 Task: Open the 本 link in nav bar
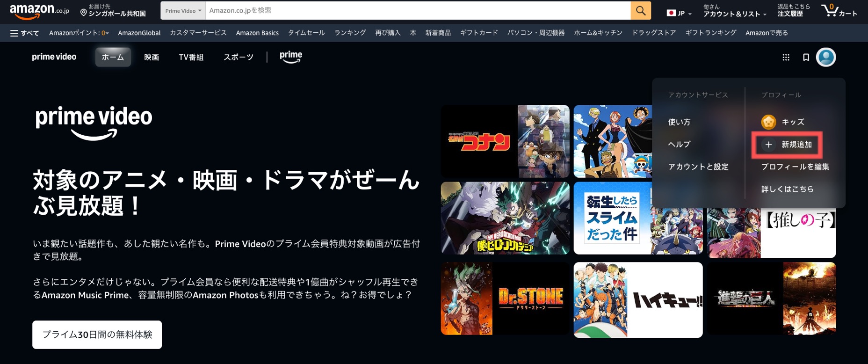(413, 33)
